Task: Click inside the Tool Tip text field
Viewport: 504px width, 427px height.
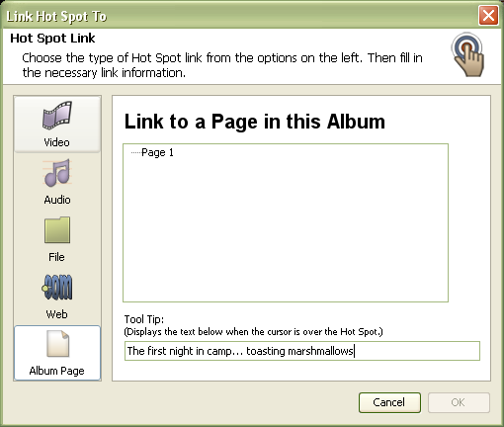Action: pos(302,351)
